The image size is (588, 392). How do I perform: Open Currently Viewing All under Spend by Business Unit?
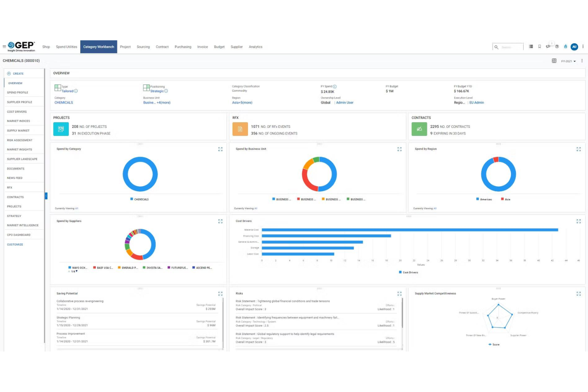pyautogui.click(x=256, y=209)
